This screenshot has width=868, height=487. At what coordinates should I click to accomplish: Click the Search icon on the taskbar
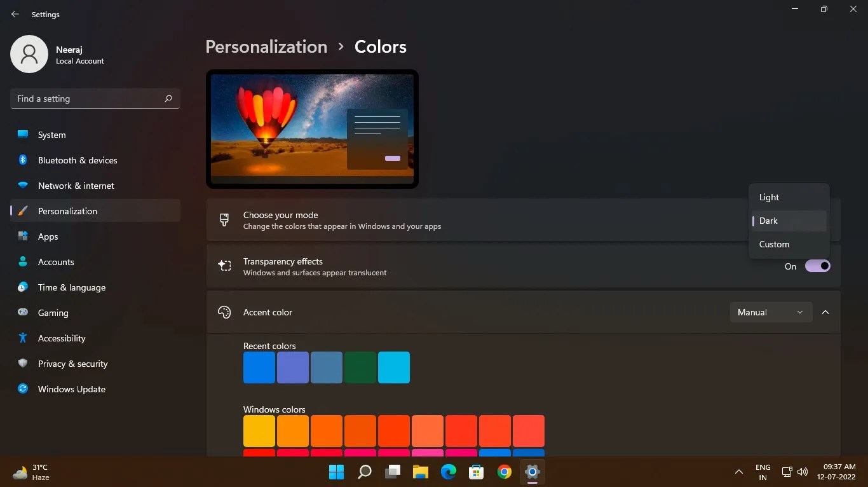(364, 472)
